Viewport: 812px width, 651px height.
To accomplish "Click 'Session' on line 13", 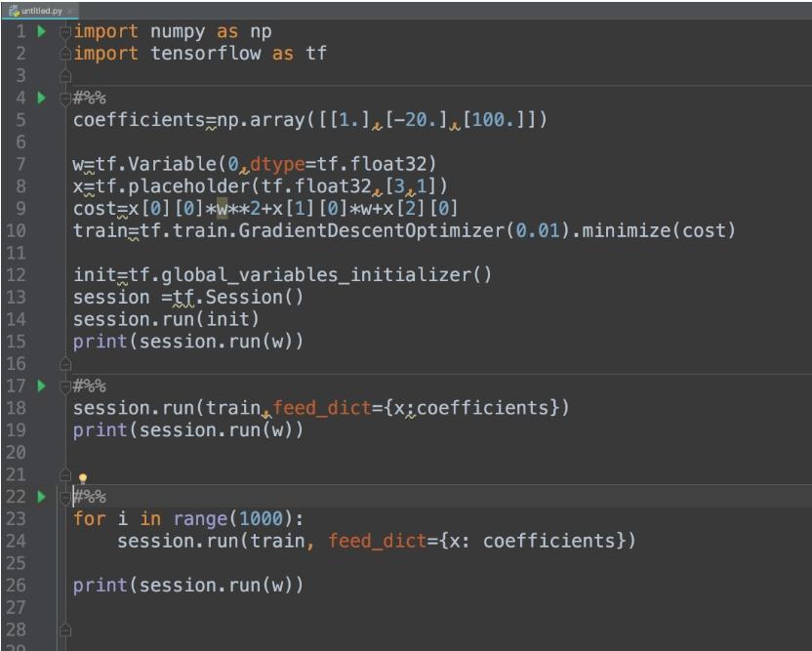I will pyautogui.click(x=244, y=298).
